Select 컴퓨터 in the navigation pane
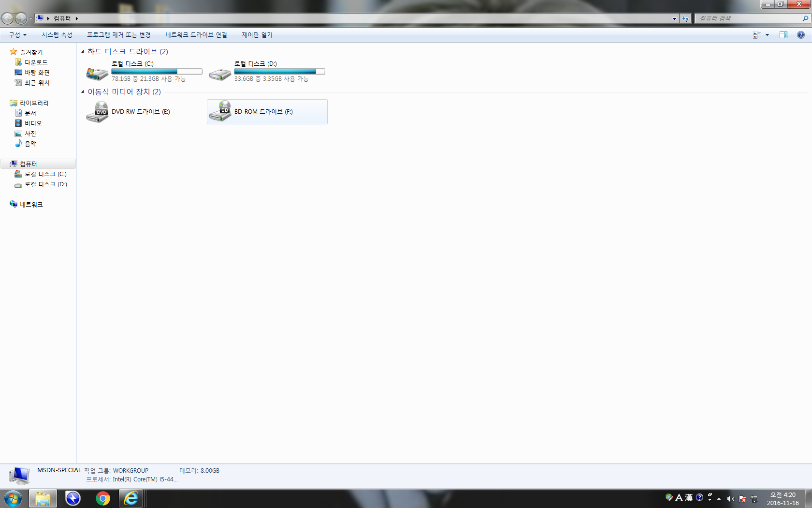Viewport: 812px width, 508px height. pyautogui.click(x=29, y=164)
